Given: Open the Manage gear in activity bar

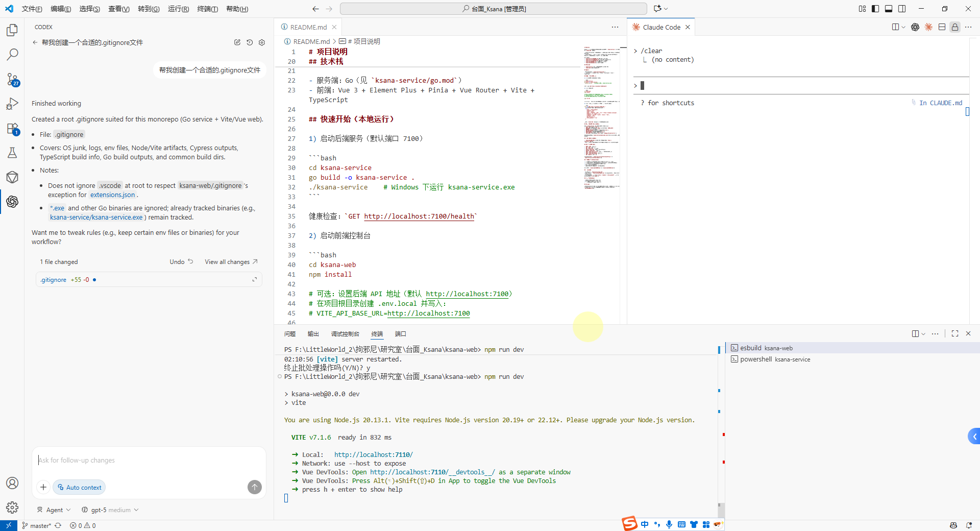Looking at the screenshot, I should (x=12, y=508).
